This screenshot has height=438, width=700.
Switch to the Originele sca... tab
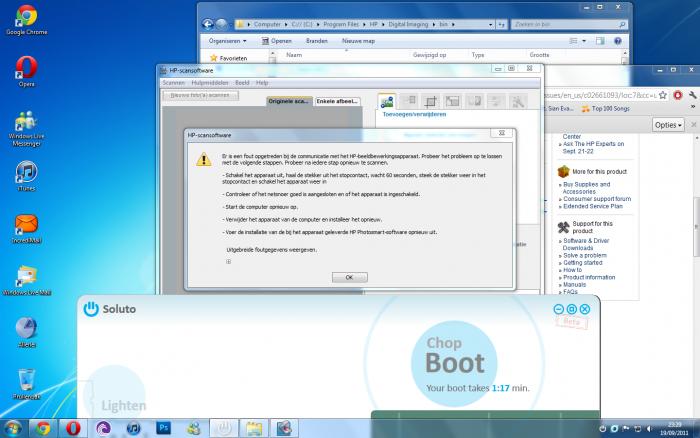tap(289, 101)
